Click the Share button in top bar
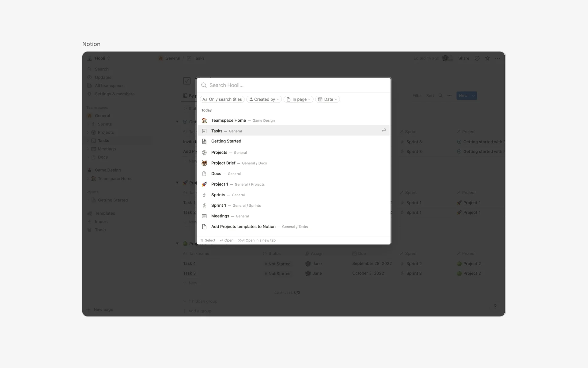 (x=464, y=58)
